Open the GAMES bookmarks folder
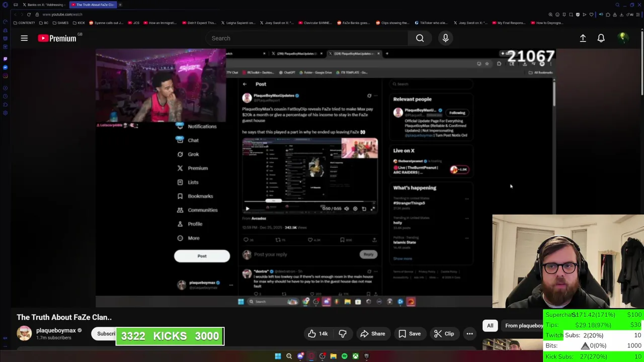The width and height of the screenshot is (644, 362). coord(60,23)
